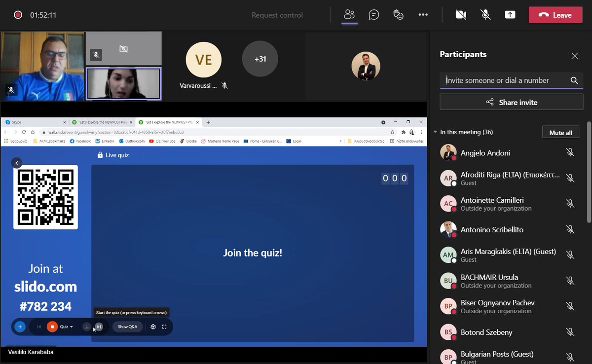Bookmark page with star icon
The image size is (592, 364).
coord(392,132)
